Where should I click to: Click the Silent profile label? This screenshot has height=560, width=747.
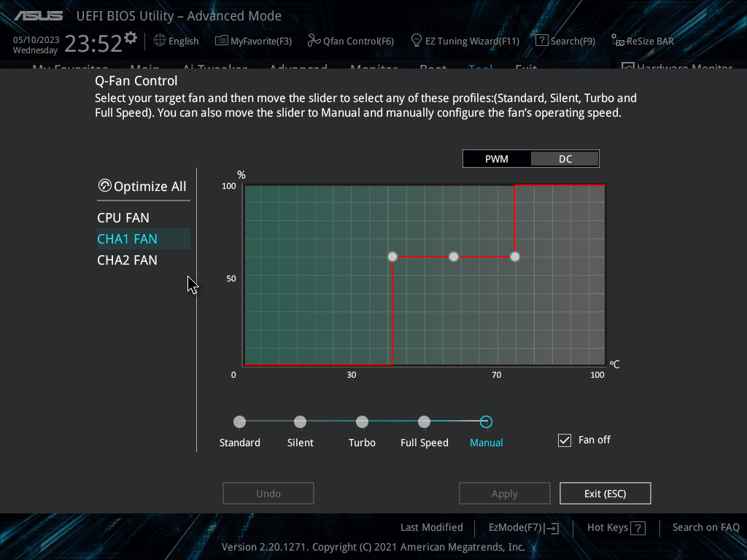[300, 443]
